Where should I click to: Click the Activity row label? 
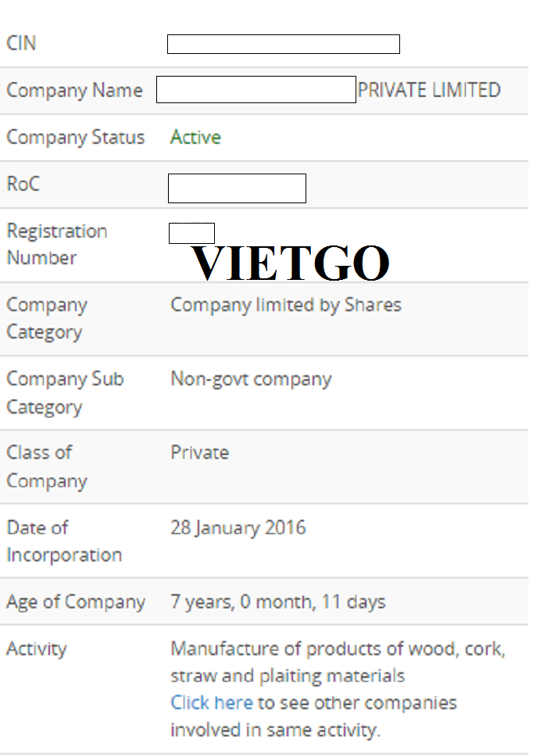pyautogui.click(x=37, y=649)
